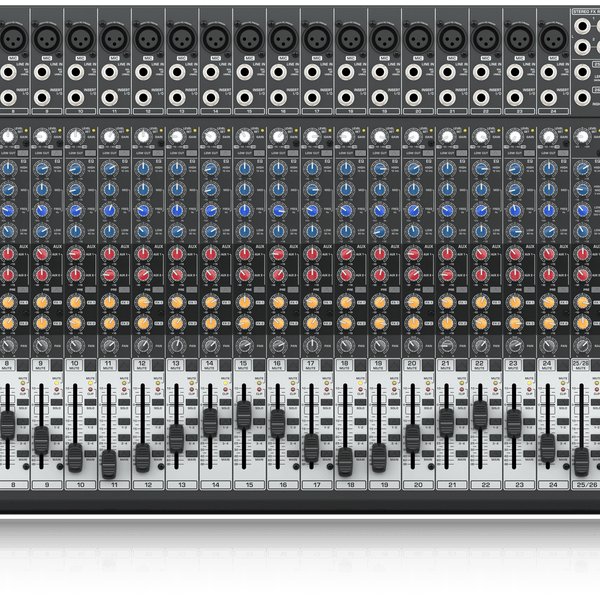Select the channel 18 XLR MIC socket
600x600 pixels.
click(351, 39)
